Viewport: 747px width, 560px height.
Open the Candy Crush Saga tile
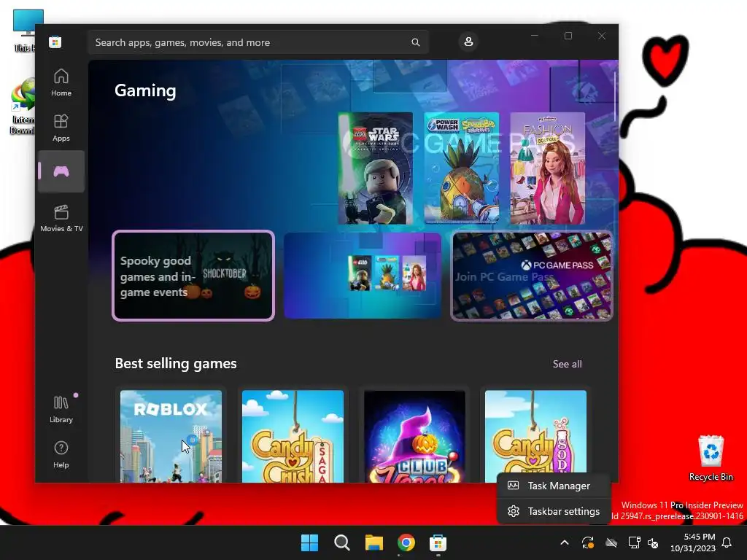(293, 436)
